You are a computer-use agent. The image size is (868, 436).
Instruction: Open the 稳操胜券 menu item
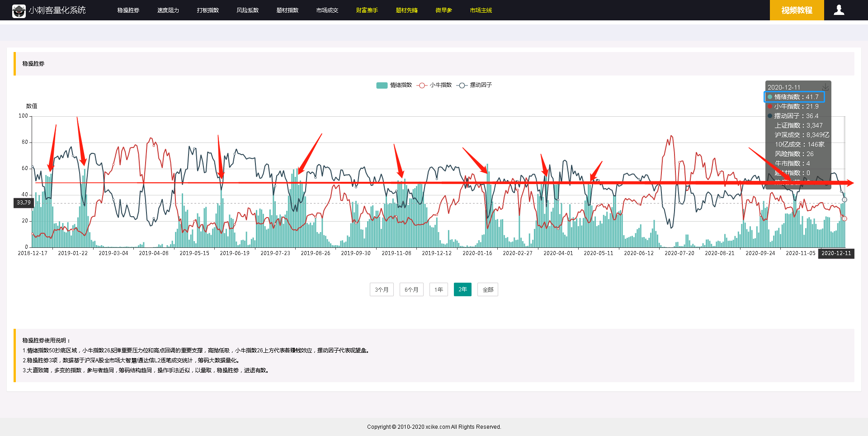(128, 10)
